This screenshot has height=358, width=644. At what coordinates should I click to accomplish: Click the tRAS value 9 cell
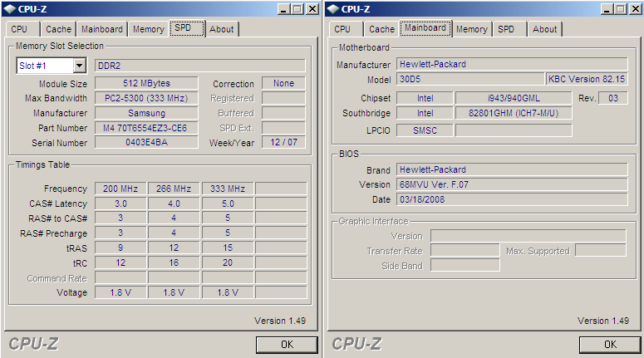click(x=120, y=248)
